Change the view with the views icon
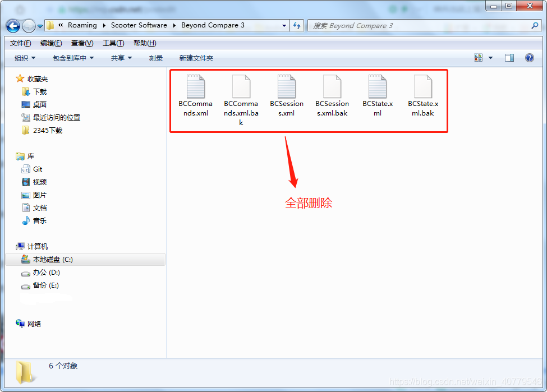 coord(479,58)
